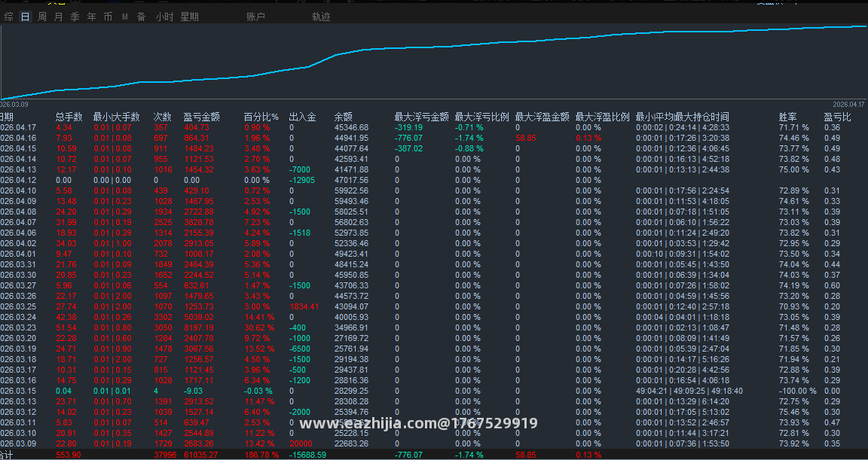Select the 百分比% column header
Screen dimensions: 868x460
(261, 117)
